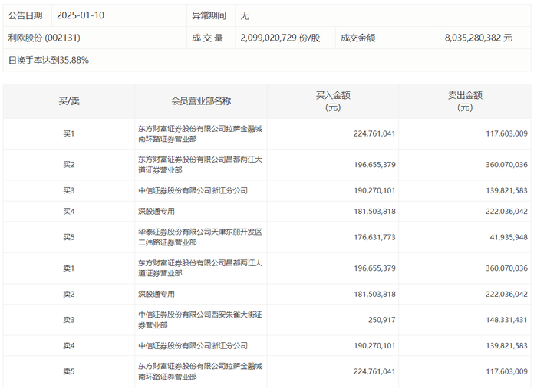Select buy amount 190,270,101 in 买3 row
The image size is (537, 392).
(374, 191)
